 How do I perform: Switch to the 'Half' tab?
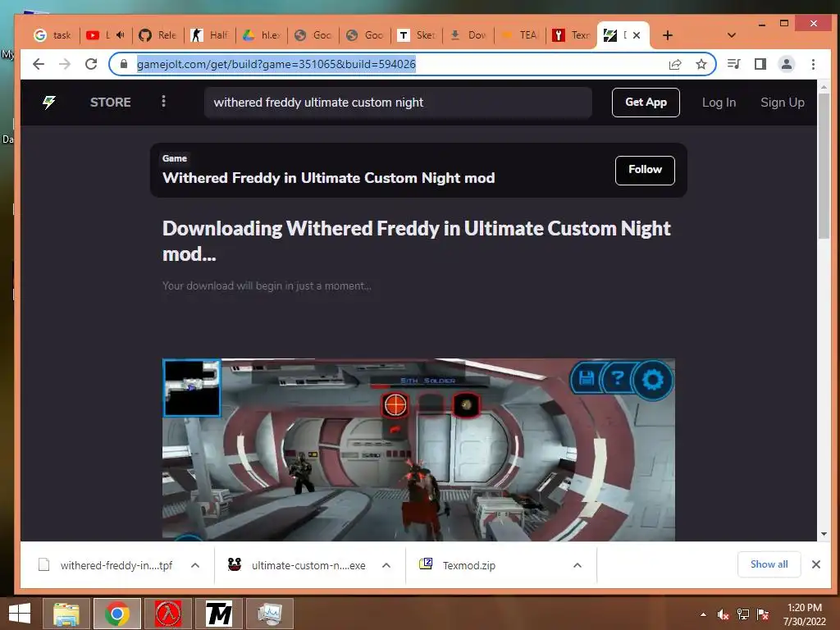point(210,35)
